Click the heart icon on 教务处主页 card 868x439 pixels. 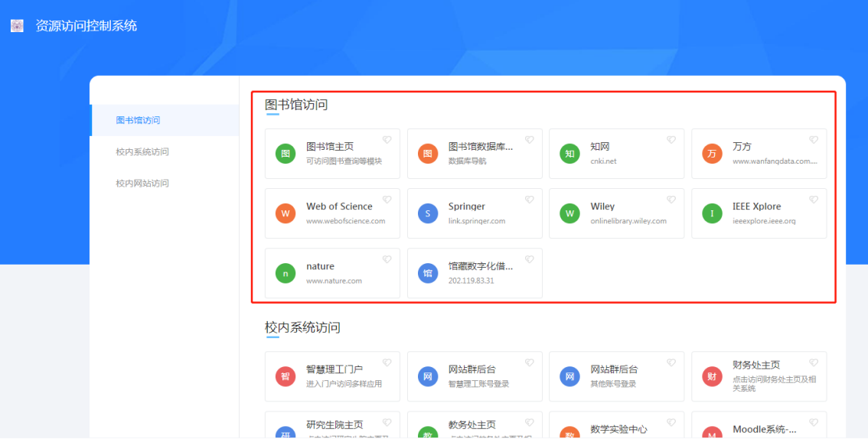point(529,422)
